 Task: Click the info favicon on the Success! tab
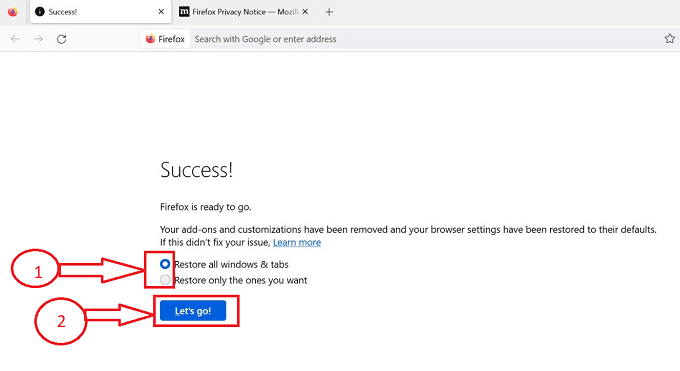click(40, 12)
